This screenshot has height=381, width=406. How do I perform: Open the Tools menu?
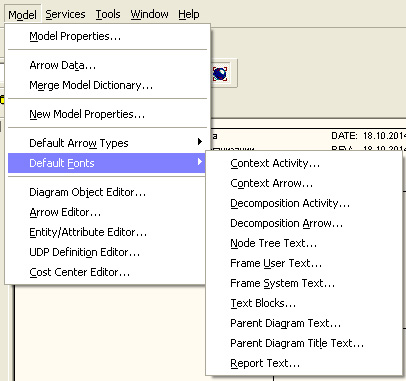(108, 14)
